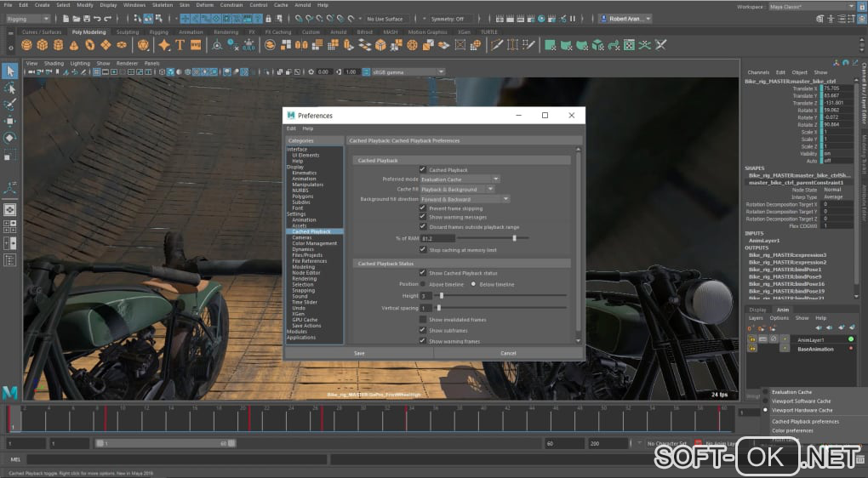This screenshot has width=868, height=478.
Task: Click the Rotate tool in toolbox
Action: [x=9, y=137]
